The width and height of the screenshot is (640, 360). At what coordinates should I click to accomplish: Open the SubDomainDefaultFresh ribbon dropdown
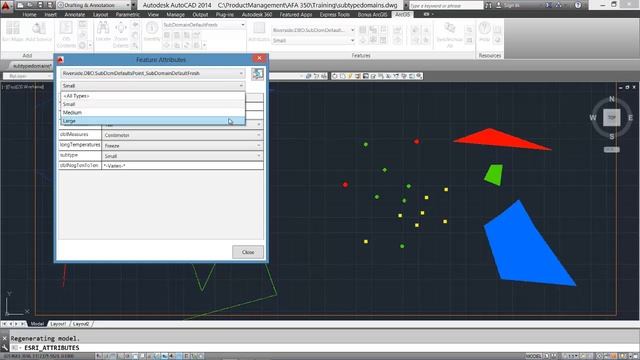click(x=204, y=25)
